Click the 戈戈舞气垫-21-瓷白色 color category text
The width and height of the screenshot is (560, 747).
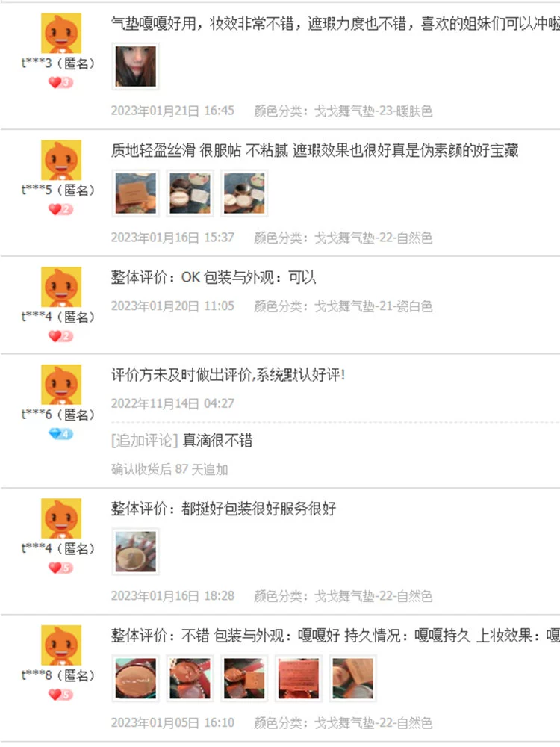point(373,306)
